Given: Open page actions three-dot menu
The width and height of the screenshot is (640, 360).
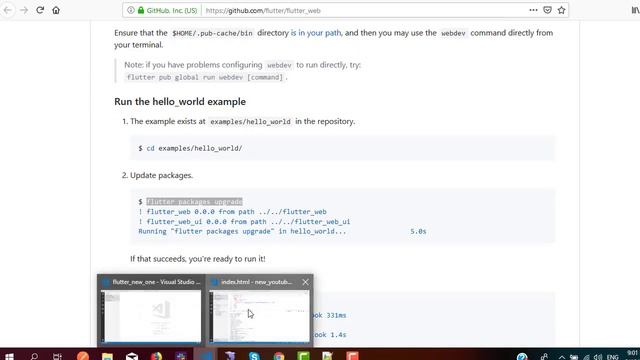Looking at the screenshot, I should tap(533, 10).
